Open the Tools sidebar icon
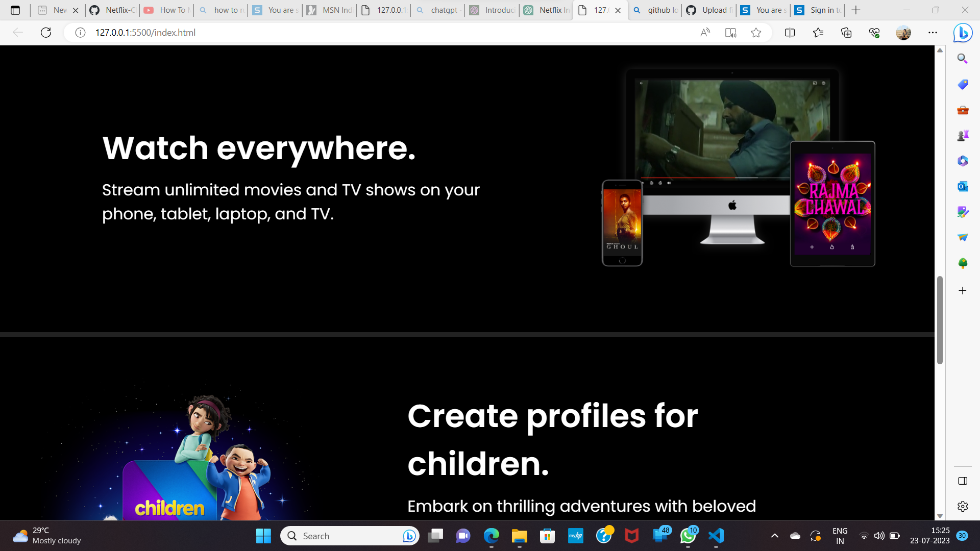 point(962,110)
